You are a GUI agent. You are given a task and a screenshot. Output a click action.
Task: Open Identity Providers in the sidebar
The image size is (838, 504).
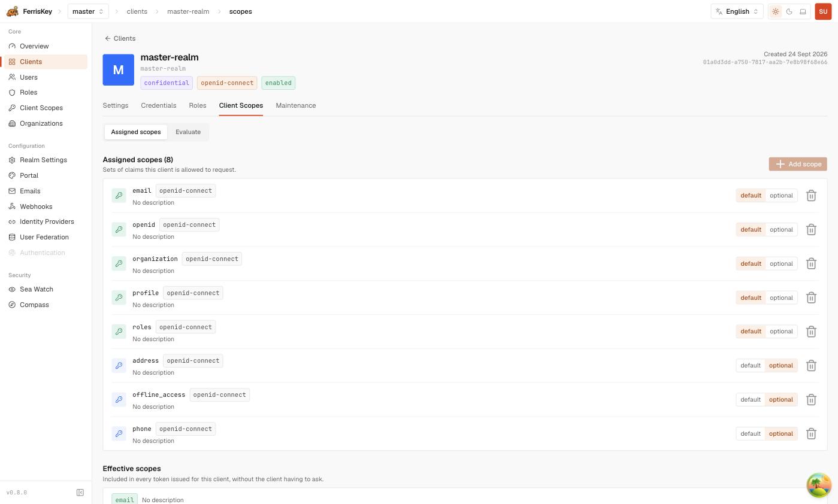[46, 222]
